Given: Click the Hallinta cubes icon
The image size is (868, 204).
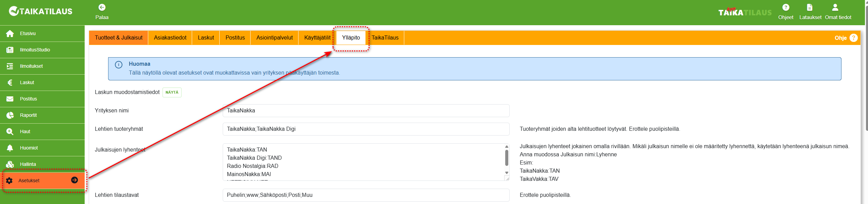Looking at the screenshot, I should (x=10, y=164).
